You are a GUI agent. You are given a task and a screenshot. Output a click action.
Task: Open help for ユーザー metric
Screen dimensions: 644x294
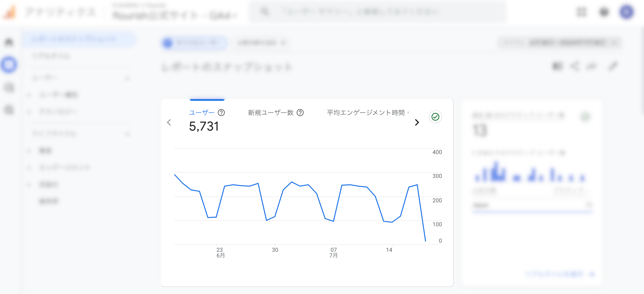point(221,113)
